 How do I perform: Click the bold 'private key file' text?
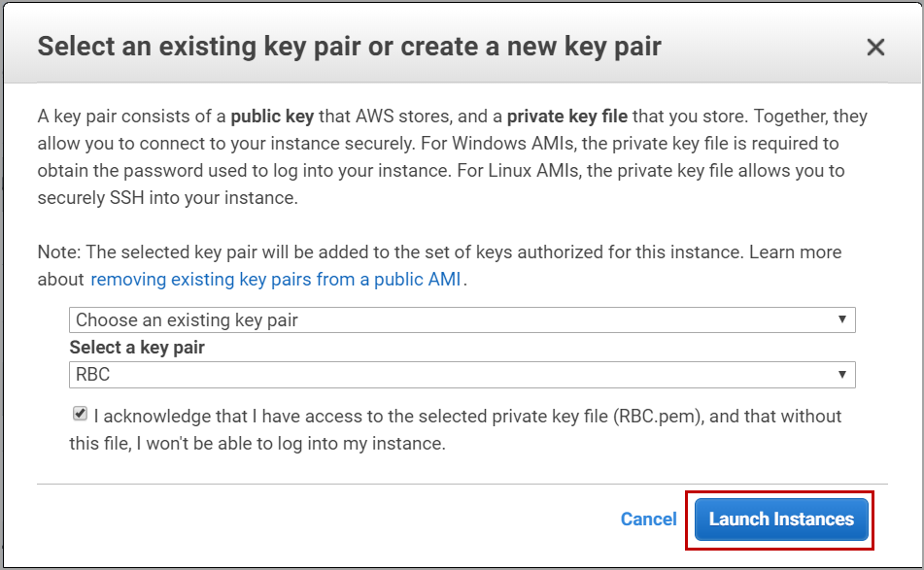click(x=566, y=117)
